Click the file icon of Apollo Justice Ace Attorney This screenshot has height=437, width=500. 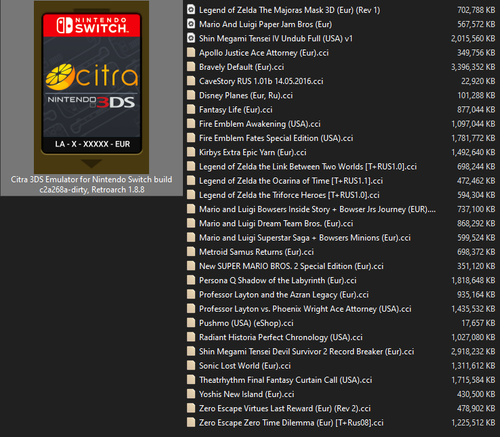point(191,53)
